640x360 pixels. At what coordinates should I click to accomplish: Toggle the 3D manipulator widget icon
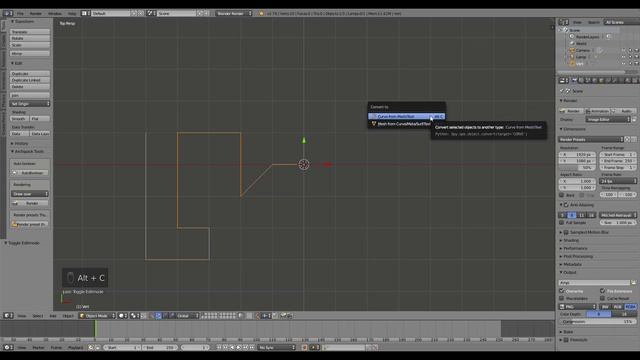tap(151, 316)
